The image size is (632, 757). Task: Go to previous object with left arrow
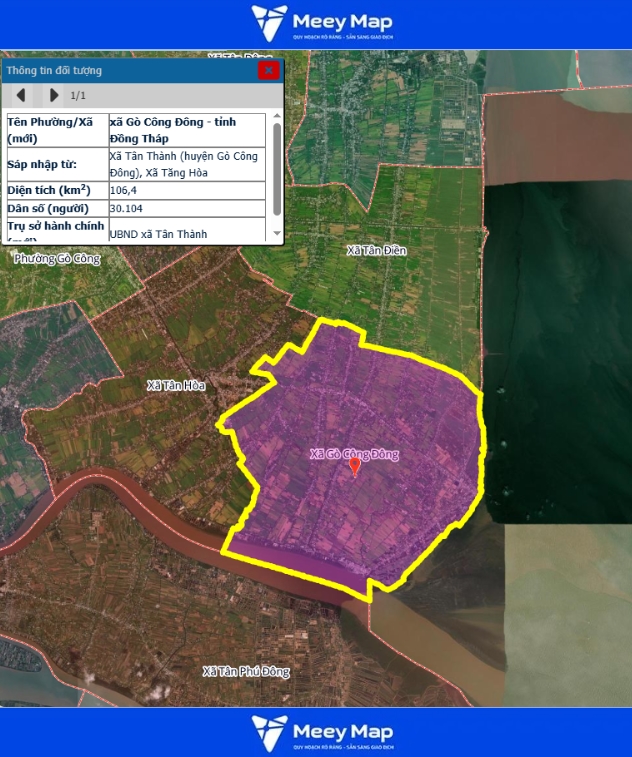[x=20, y=96]
